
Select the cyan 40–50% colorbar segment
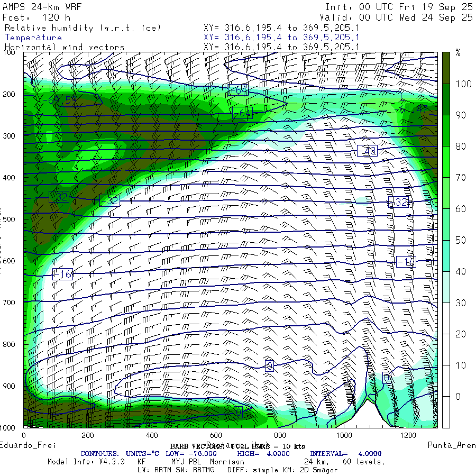click(x=446, y=255)
